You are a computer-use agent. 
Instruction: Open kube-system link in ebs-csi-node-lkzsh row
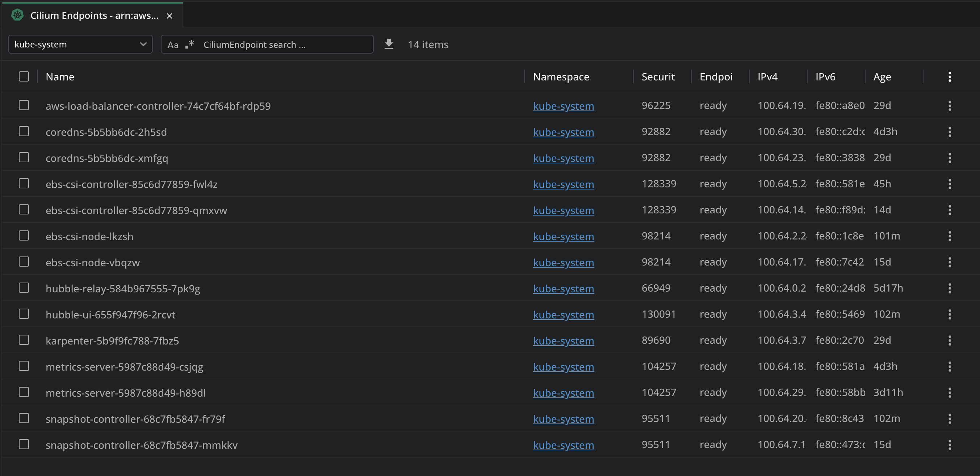coord(564,237)
